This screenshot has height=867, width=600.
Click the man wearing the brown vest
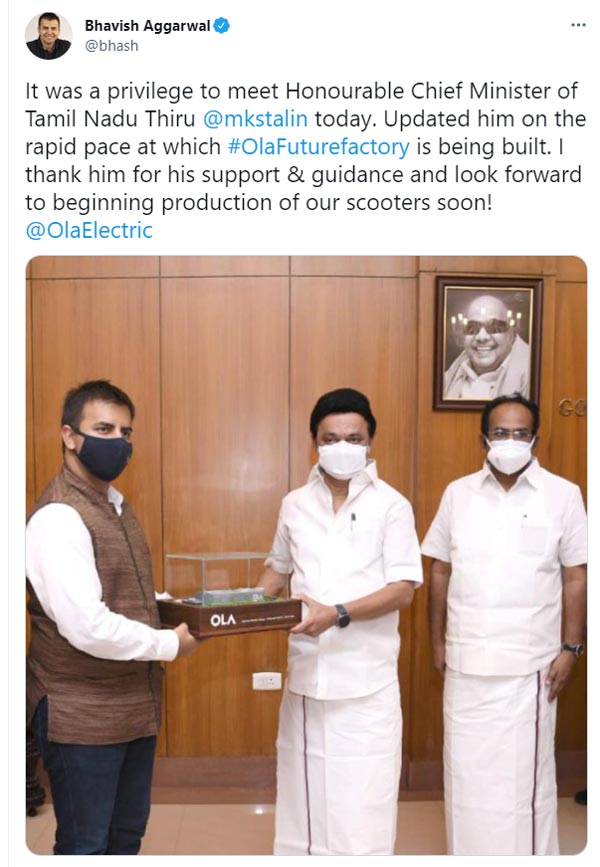click(x=97, y=617)
